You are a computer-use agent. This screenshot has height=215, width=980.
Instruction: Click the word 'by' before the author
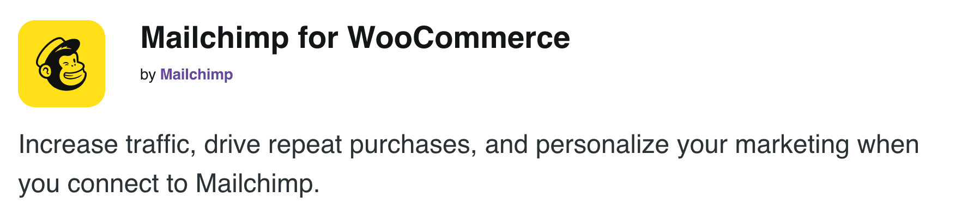coord(148,75)
